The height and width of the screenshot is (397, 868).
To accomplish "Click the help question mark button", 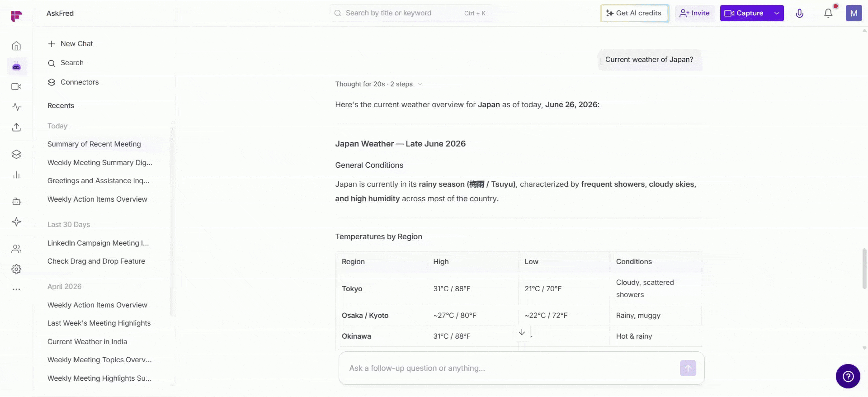I will tap(848, 376).
